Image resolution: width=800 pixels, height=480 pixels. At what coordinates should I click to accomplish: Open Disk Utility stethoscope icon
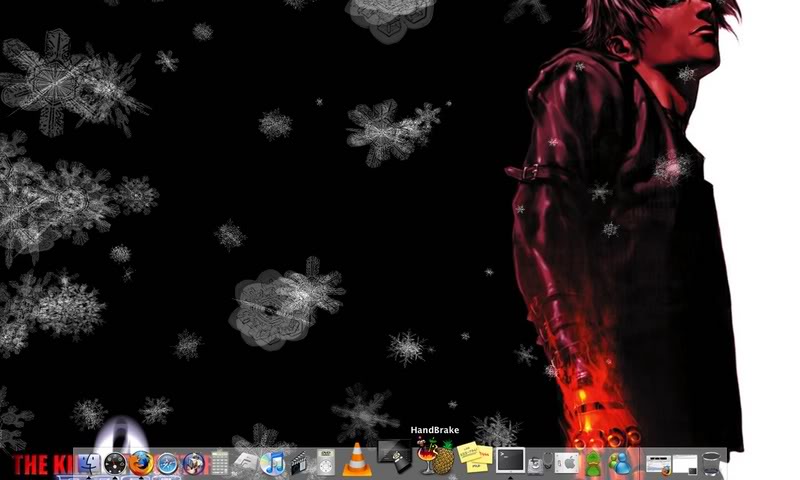[x=539, y=463]
